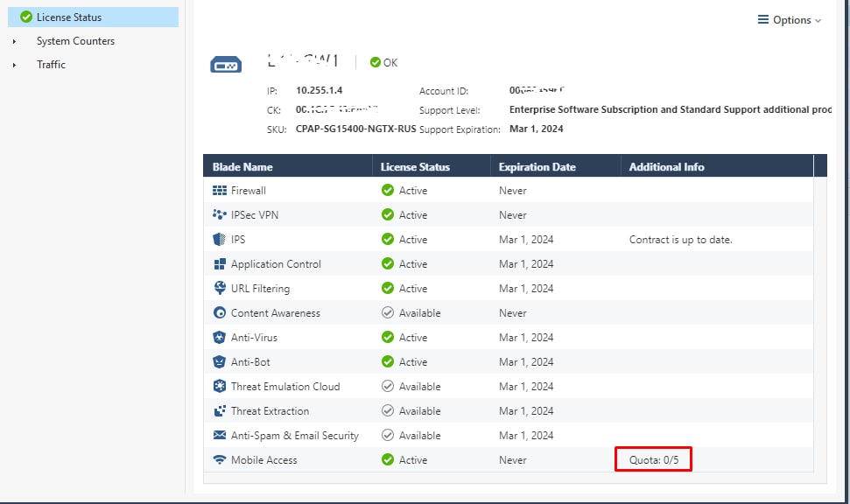Image resolution: width=850 pixels, height=504 pixels.
Task: Click Threat Extraction Available status icon
Action: pos(388,410)
